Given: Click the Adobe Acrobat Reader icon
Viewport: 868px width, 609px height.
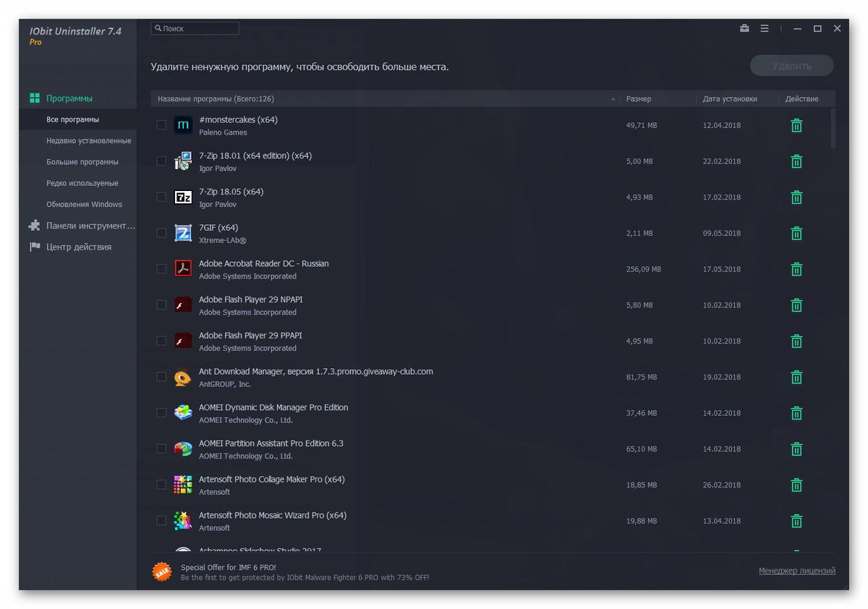Looking at the screenshot, I should tap(183, 269).
